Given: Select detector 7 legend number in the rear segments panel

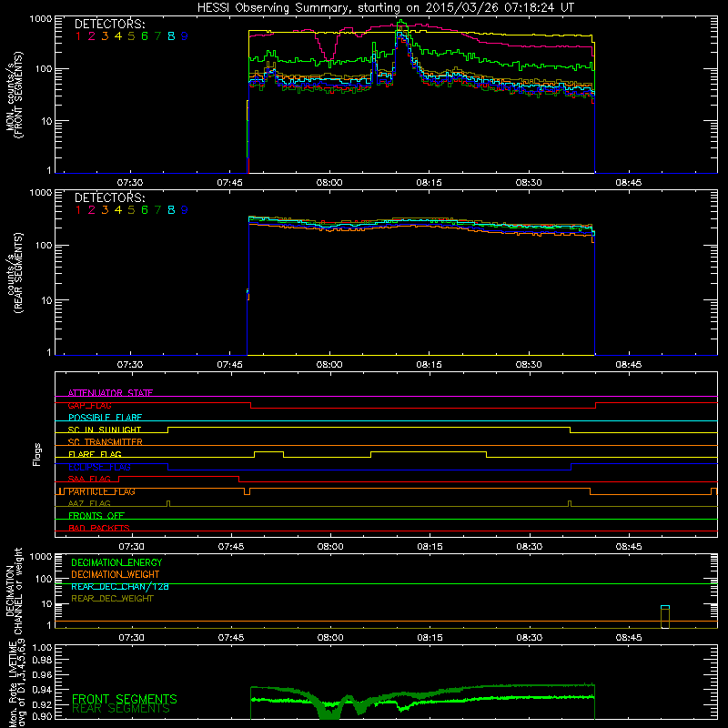Looking at the screenshot, I should click(157, 210).
